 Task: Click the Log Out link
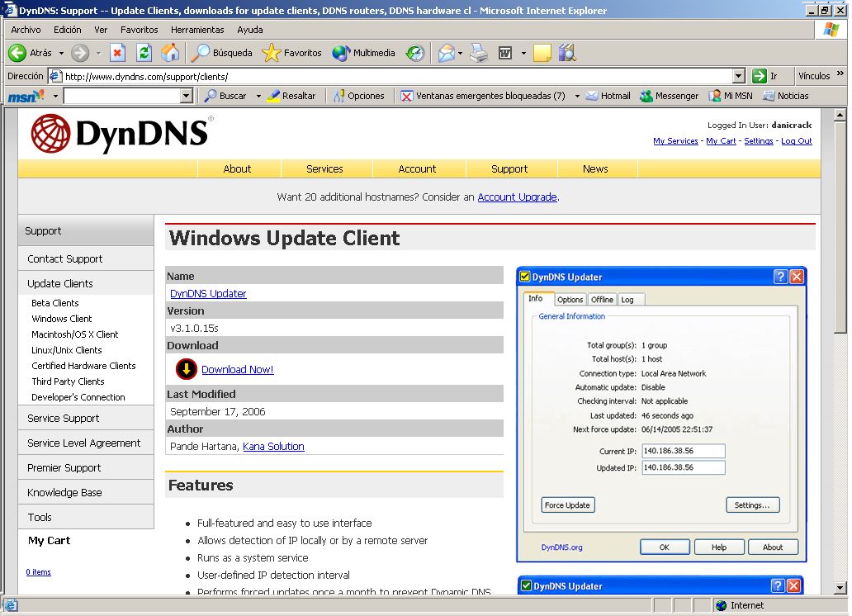[x=797, y=141]
